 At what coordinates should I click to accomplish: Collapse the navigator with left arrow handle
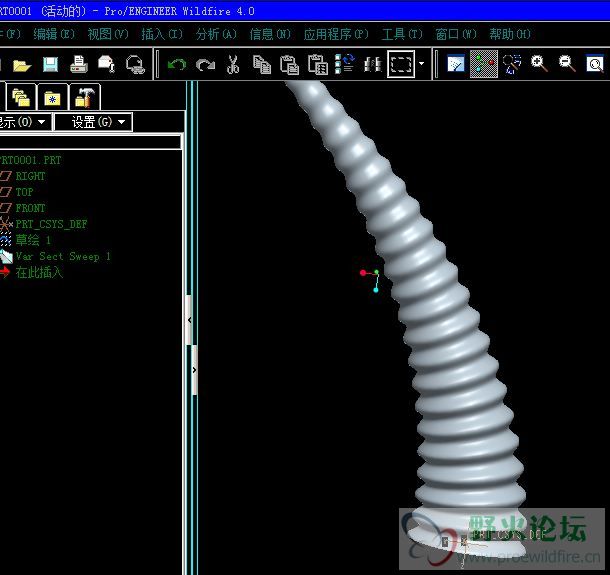[189, 320]
